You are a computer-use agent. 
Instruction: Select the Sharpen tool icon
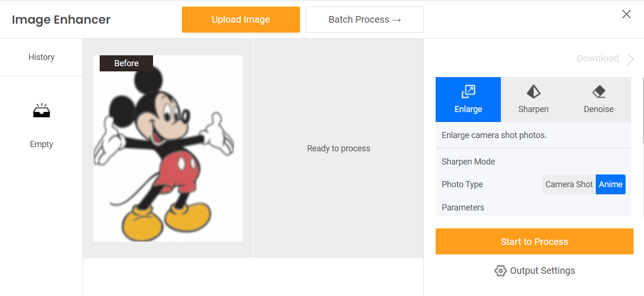click(x=533, y=91)
